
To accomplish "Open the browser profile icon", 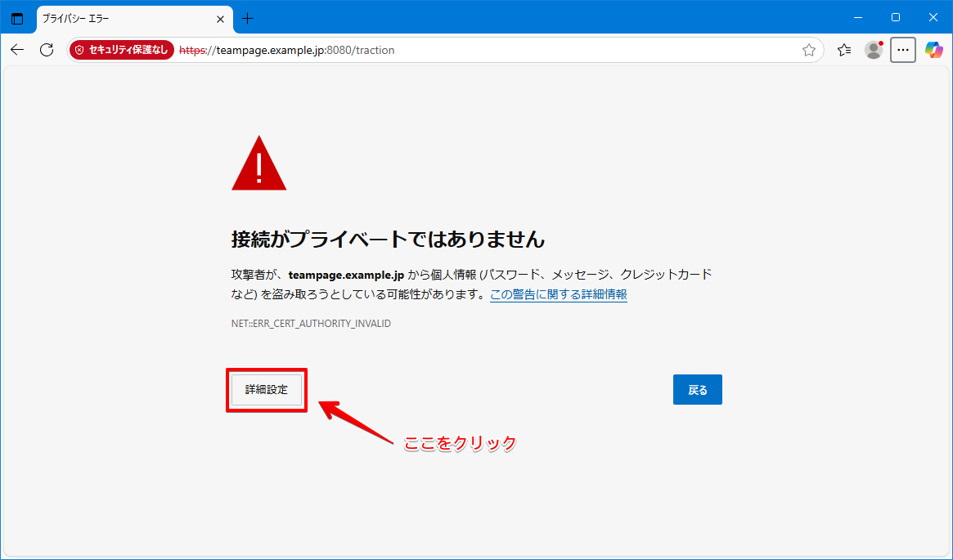I will pos(873,50).
